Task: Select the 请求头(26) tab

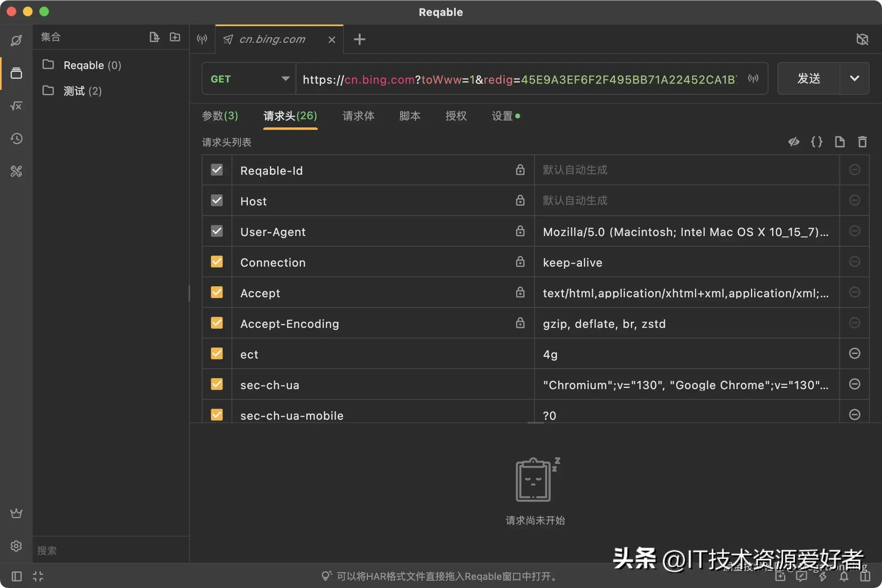Action: click(290, 116)
